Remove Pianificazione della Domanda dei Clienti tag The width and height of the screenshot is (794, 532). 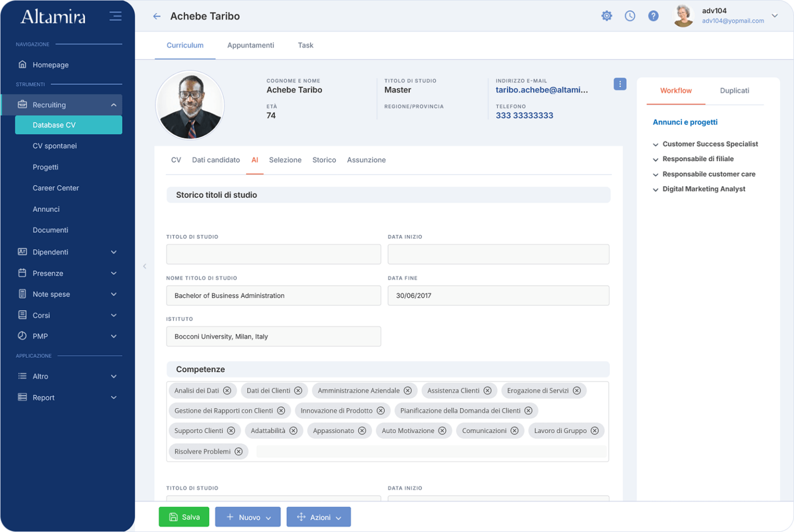click(x=528, y=411)
